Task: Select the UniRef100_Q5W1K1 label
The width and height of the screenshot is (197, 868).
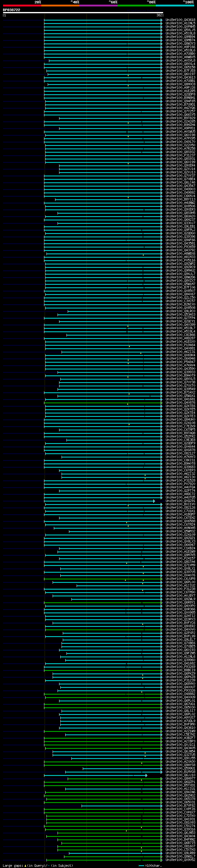Action: (x=180, y=396)
